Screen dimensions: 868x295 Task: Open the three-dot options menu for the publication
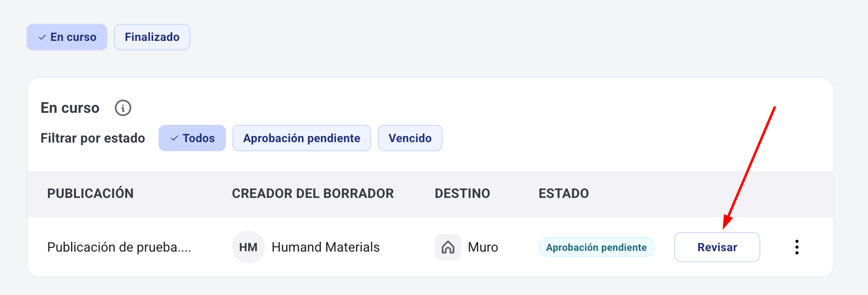(x=797, y=247)
